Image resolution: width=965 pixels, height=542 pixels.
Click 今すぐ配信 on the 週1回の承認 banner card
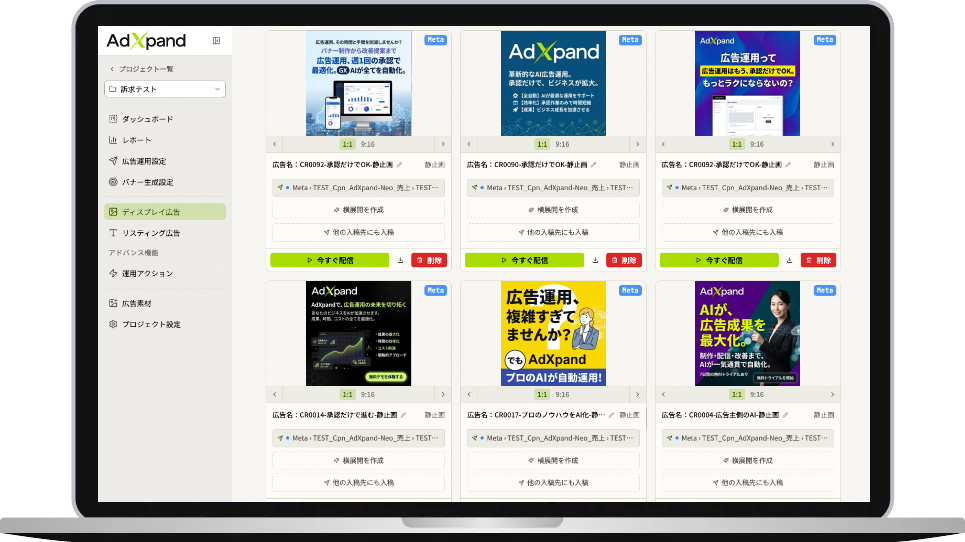[x=330, y=260]
